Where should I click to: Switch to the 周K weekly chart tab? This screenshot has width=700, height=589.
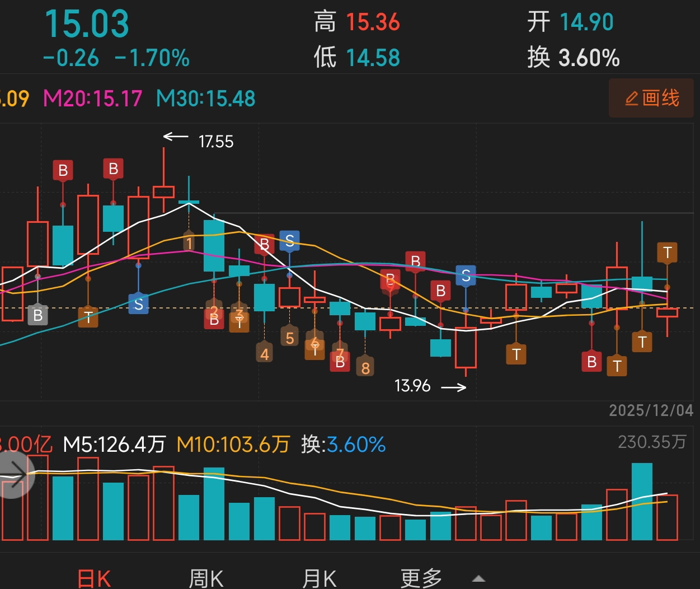206,578
